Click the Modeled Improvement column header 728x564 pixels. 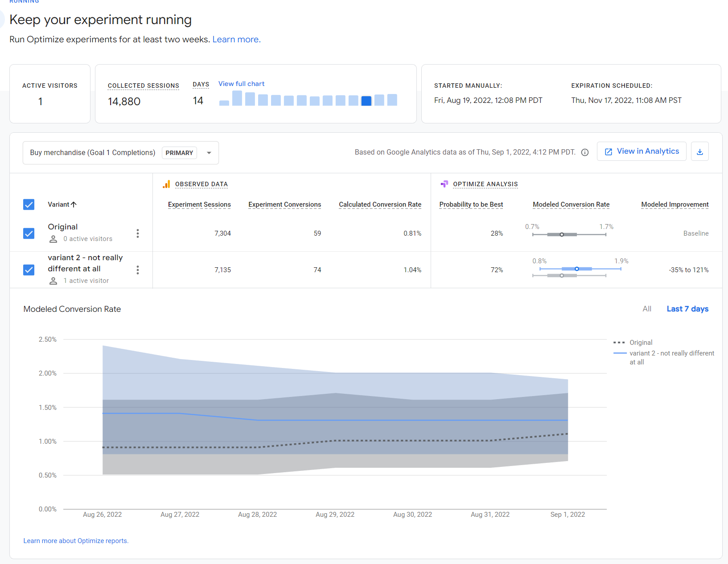pos(675,204)
